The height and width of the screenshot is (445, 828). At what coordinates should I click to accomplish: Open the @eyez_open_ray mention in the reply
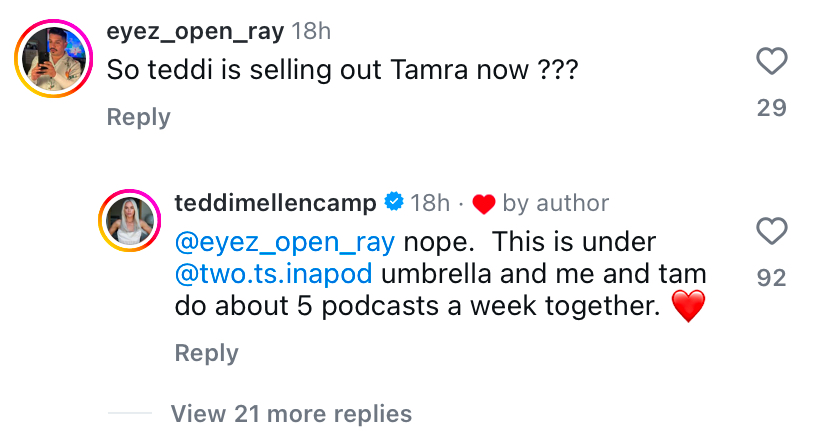[285, 241]
